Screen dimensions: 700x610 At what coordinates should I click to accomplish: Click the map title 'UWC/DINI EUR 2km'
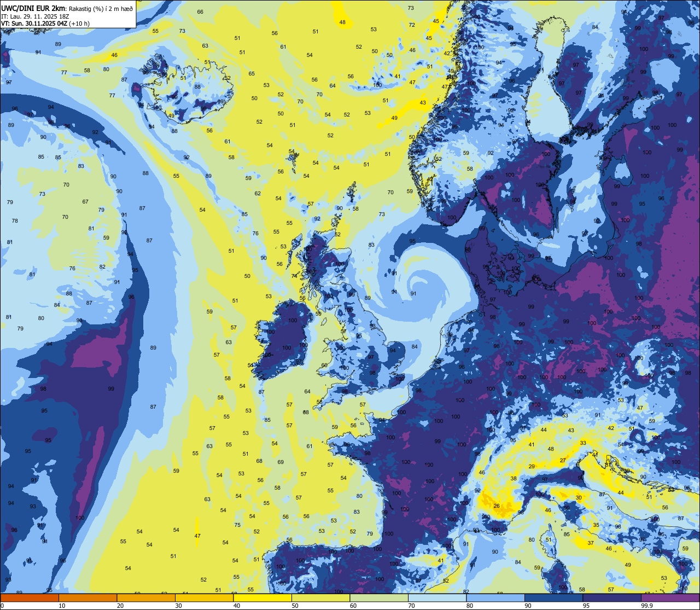pos(32,8)
